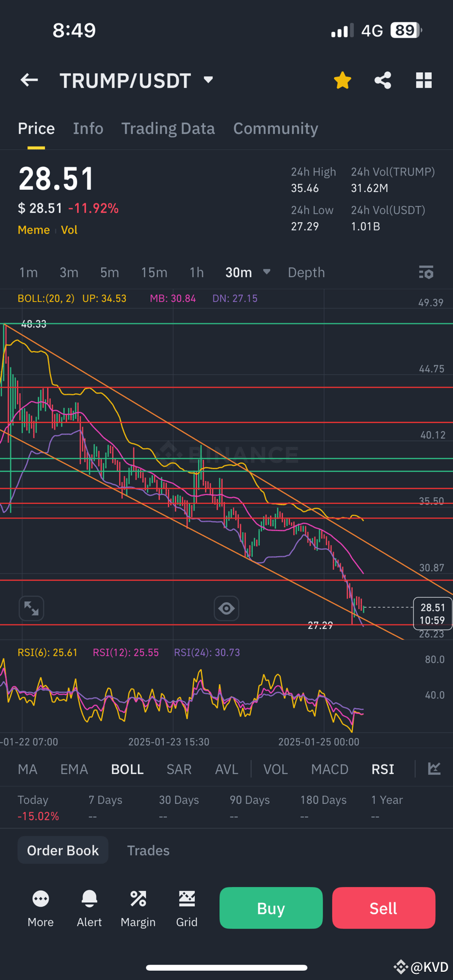This screenshot has height=980, width=453.
Task: Open the indicator chart icon at row end
Action: pos(434,768)
